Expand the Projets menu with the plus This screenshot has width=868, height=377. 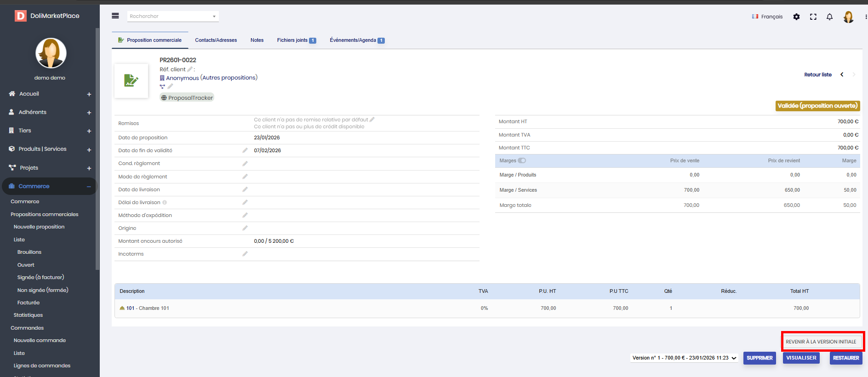[89, 168]
